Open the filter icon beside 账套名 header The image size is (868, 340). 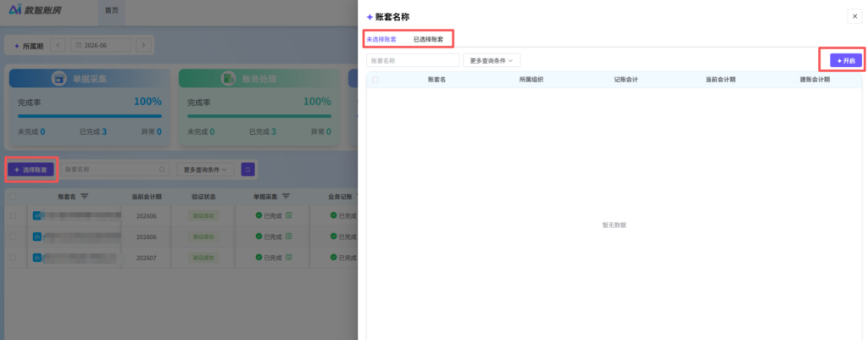click(x=84, y=197)
